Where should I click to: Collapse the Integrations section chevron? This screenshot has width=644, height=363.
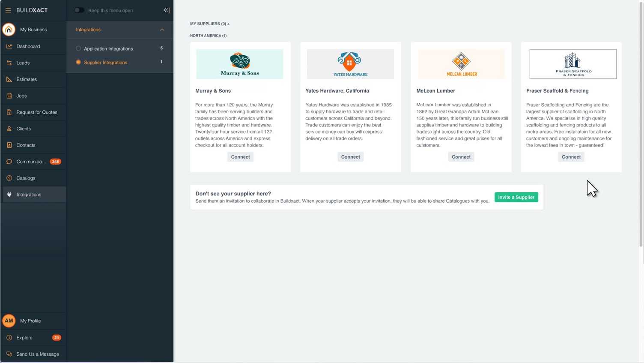point(162,30)
